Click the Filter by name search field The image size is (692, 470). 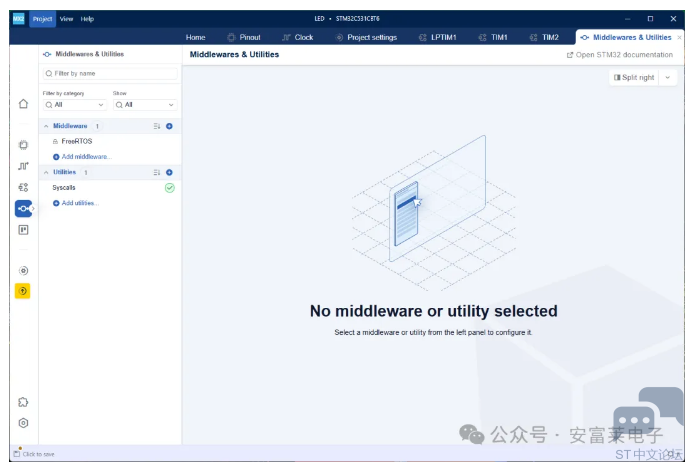[x=110, y=73]
